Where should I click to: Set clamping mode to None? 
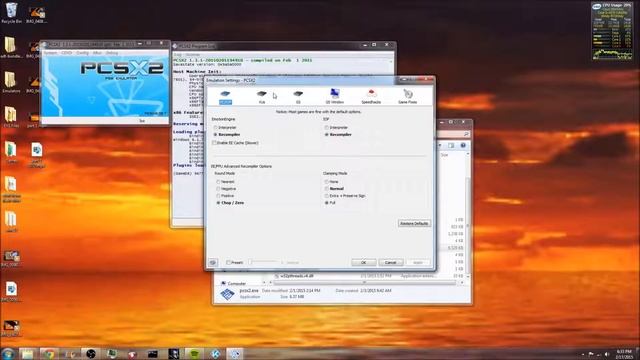331,182
